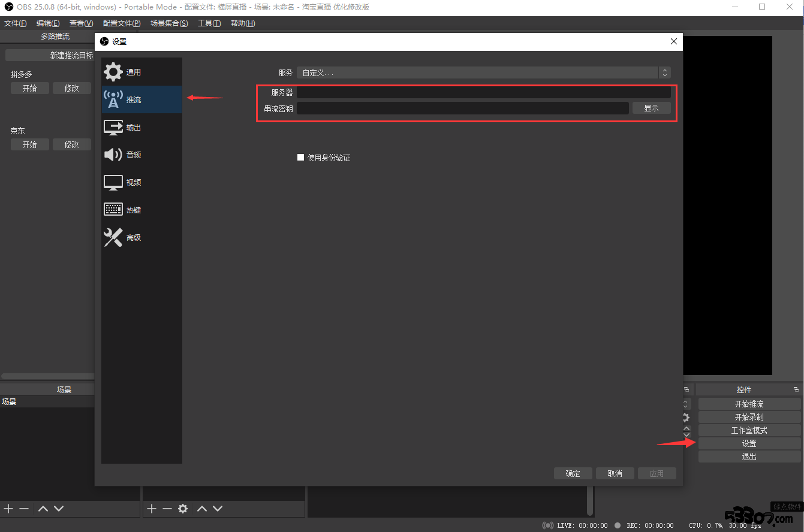Open the 帮助 help menu
This screenshot has width=804, height=532.
[243, 23]
